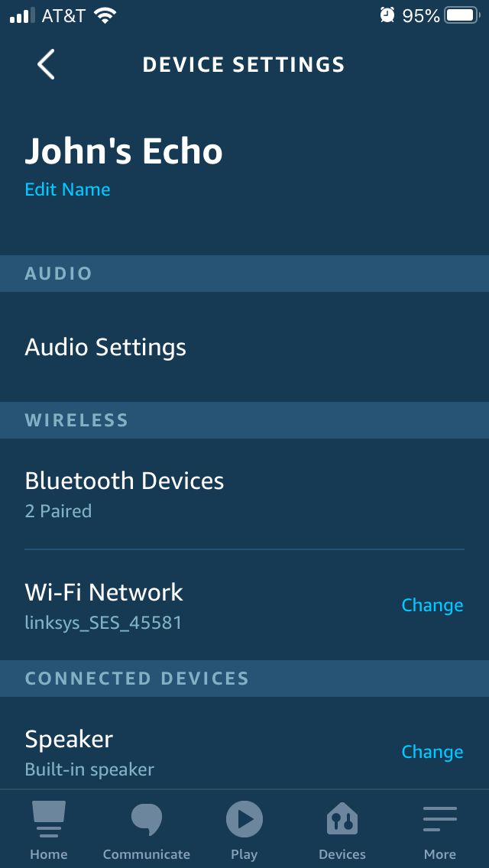
Task: Change the Wi-Fi Network
Action: 432,604
